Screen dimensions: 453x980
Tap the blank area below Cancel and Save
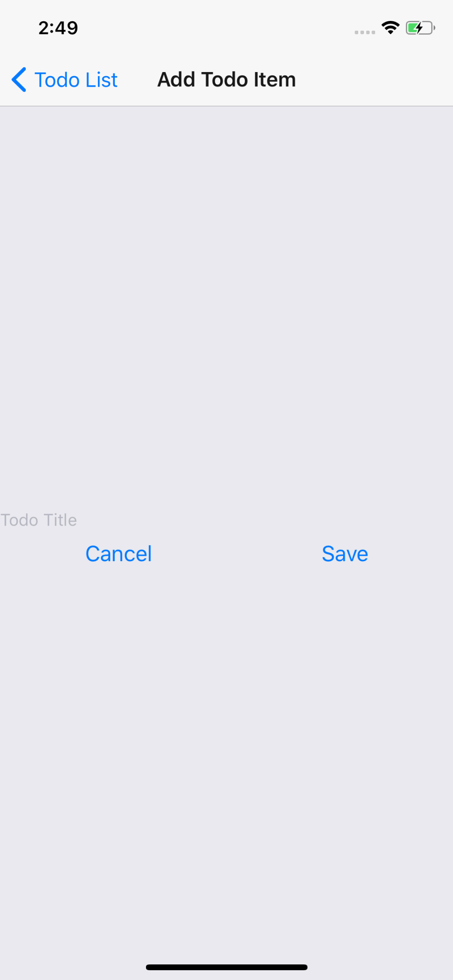tap(226, 756)
